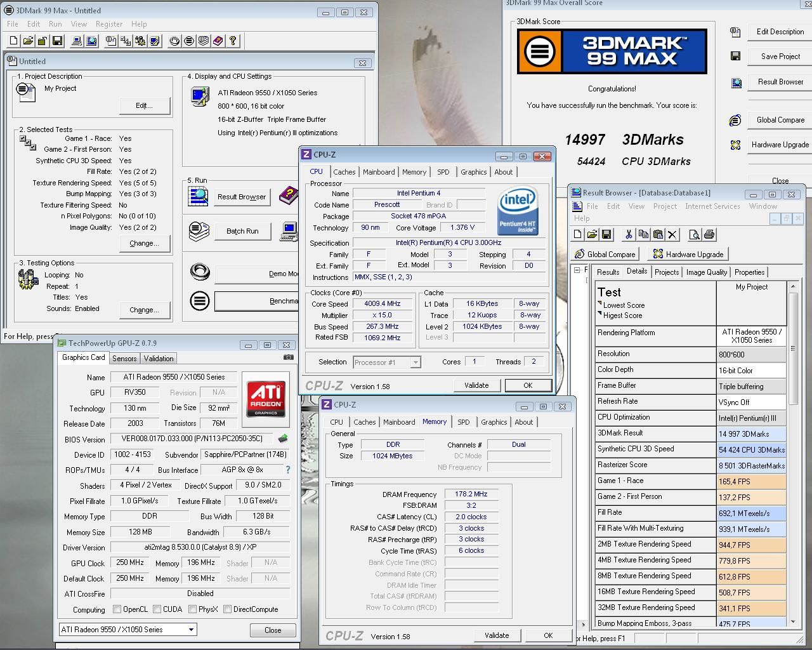Click the Batch Run toolbar icon in 3DMark

coord(204,41)
